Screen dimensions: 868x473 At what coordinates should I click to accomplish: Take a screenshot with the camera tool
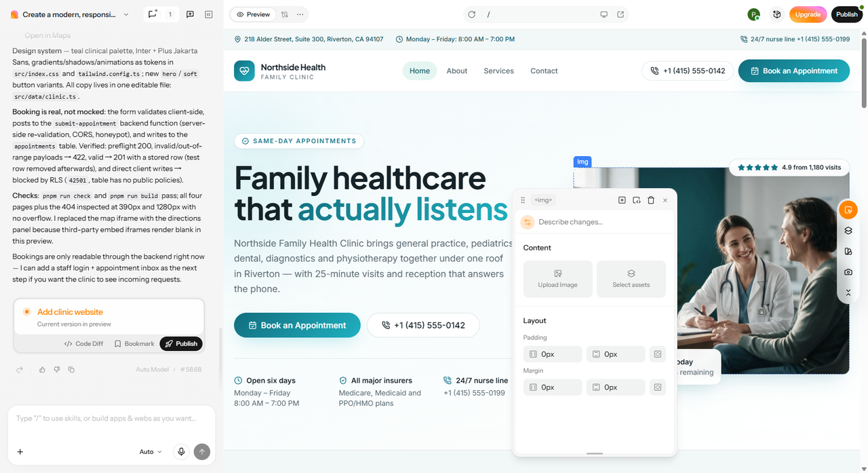tap(848, 272)
